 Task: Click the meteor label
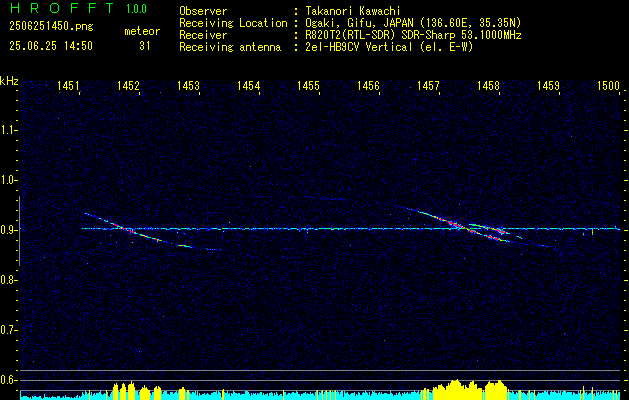pyautogui.click(x=142, y=31)
